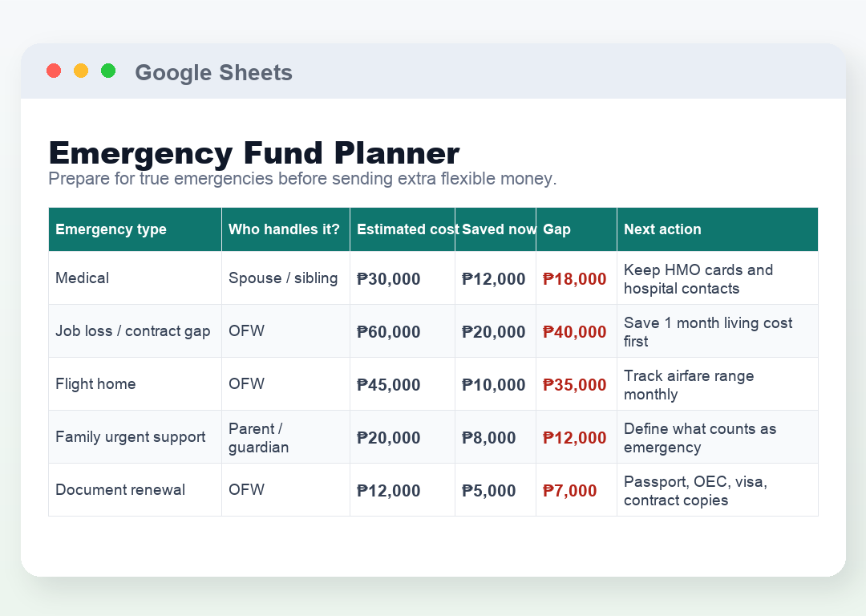The image size is (866, 616).
Task: Click the Document renewal cell
Action: 136,490
